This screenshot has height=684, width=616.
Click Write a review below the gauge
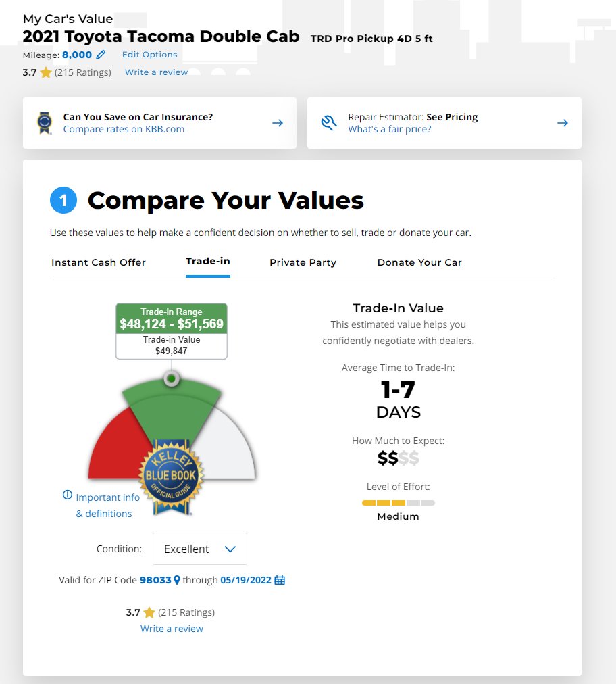coord(172,629)
